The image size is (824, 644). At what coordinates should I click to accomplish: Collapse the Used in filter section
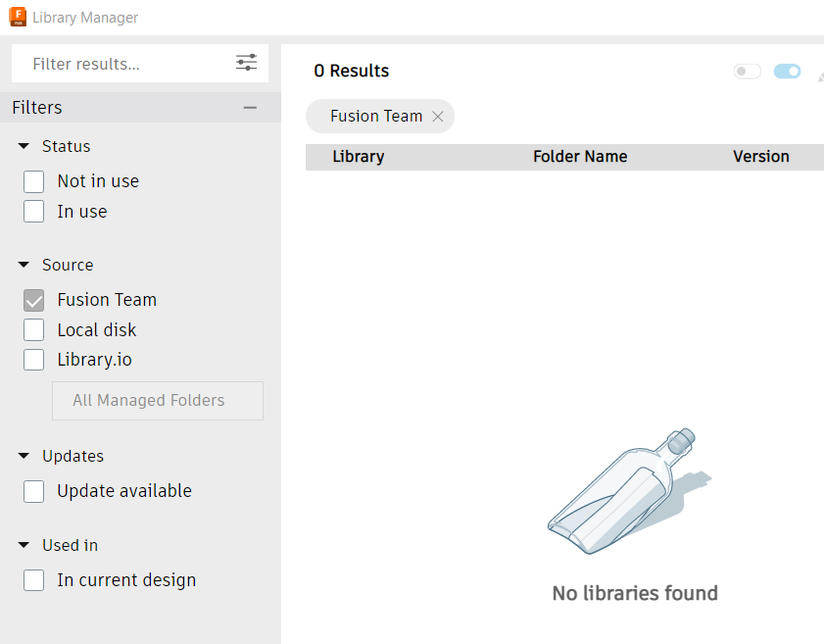[24, 545]
